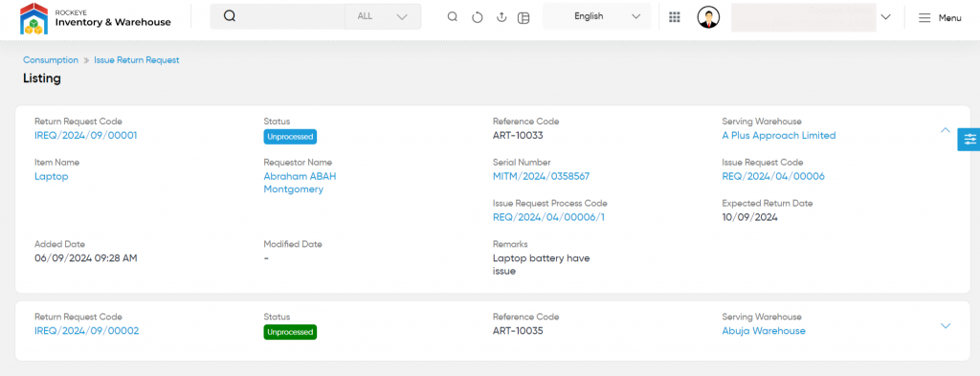Refresh the listing with the reload icon
Screen dimensions: 980x376
(x=477, y=17)
